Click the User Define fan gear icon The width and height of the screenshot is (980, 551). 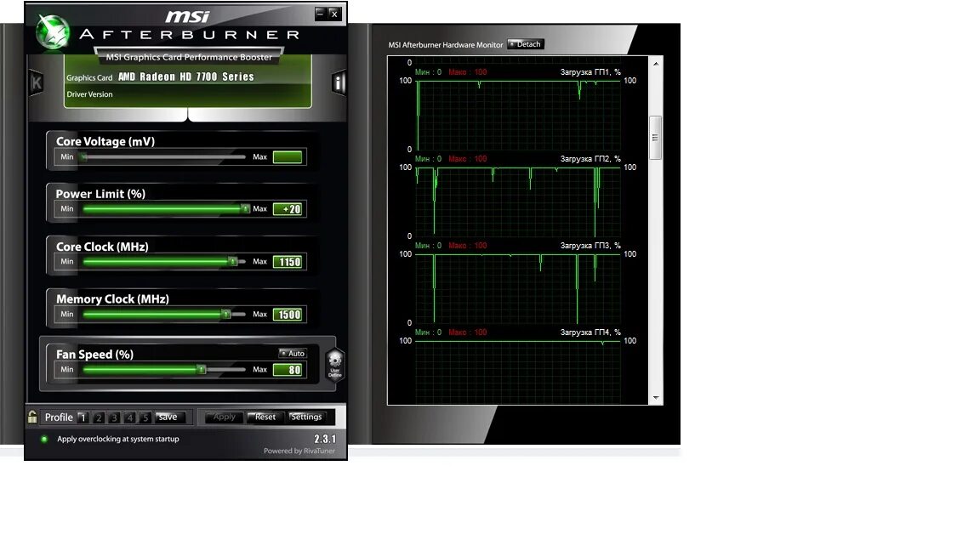pyautogui.click(x=335, y=364)
